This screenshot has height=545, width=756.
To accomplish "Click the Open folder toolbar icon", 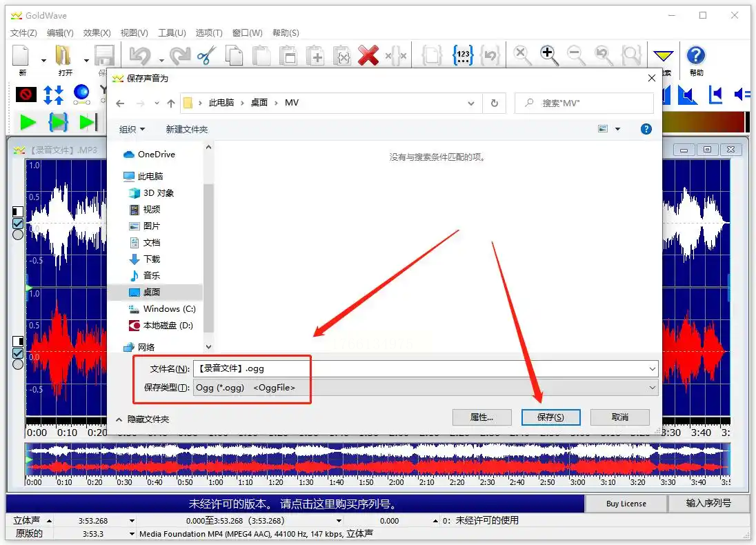I will (x=63, y=55).
